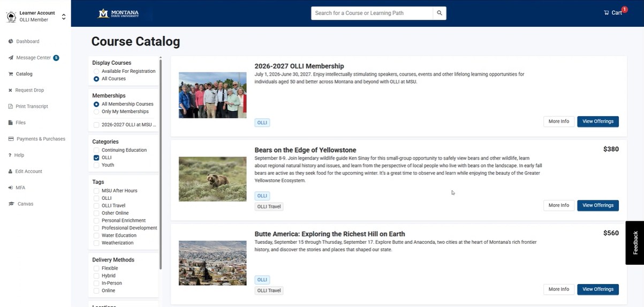Check the Professional Development tag
Screen dimensions: 644x307
(96, 228)
